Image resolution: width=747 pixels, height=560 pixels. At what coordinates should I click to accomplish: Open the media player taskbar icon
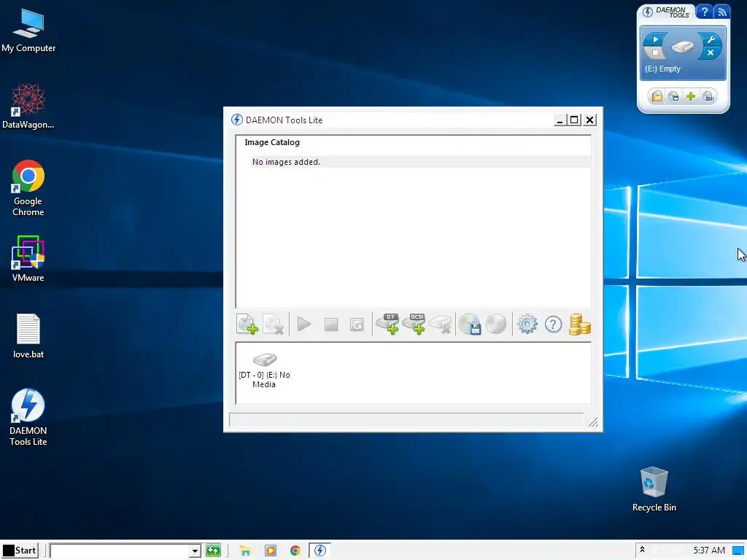pos(270,551)
